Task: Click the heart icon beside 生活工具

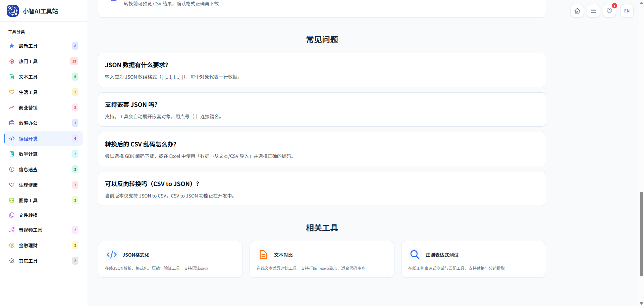Action: (12, 92)
